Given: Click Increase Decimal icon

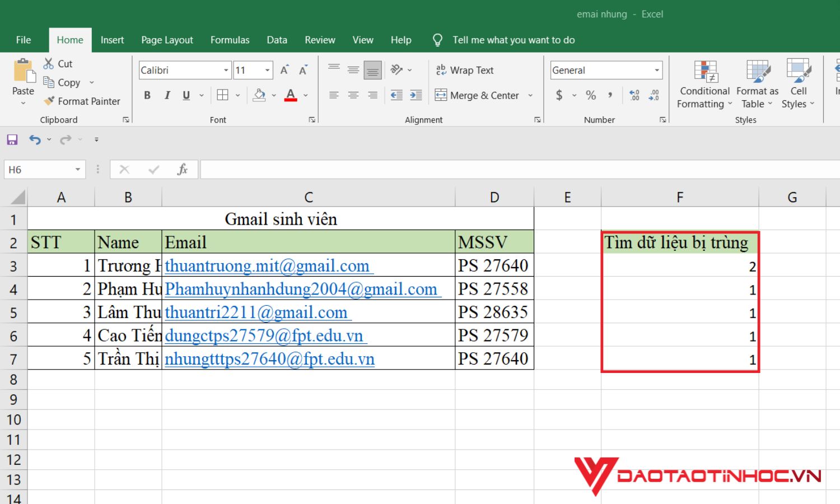Looking at the screenshot, I should [x=634, y=95].
